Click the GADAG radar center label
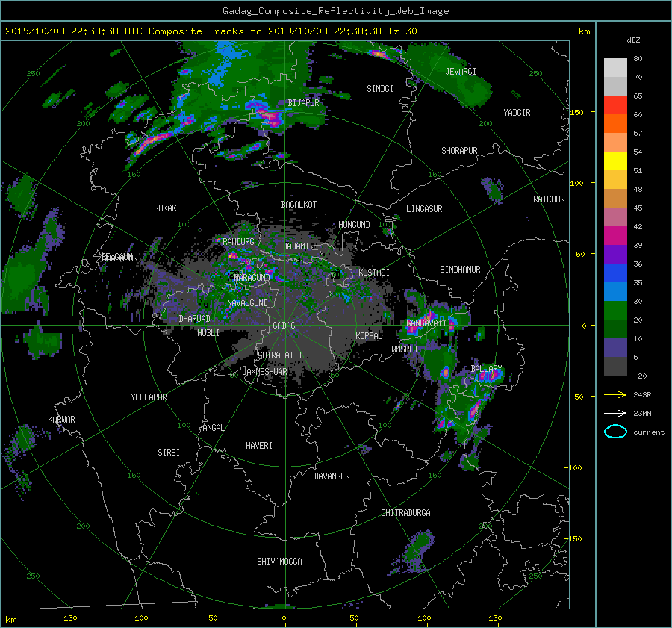 (284, 326)
